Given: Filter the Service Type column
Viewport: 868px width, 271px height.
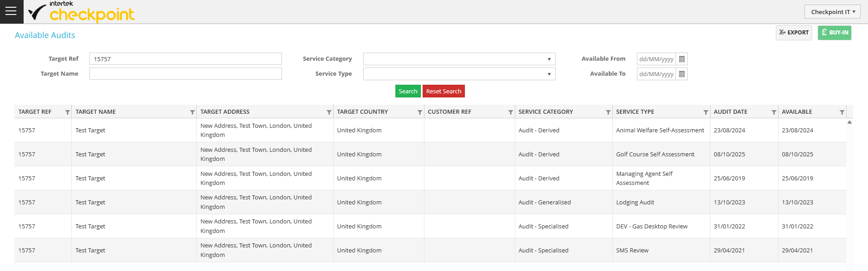Looking at the screenshot, I should pos(705,112).
